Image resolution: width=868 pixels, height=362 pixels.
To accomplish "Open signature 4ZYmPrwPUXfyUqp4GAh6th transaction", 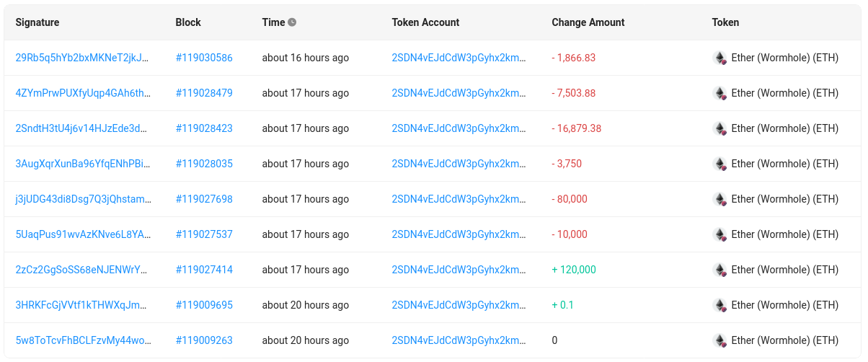I will tap(83, 93).
